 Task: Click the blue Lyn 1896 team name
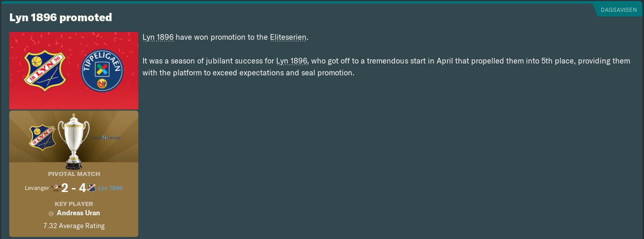[110, 188]
